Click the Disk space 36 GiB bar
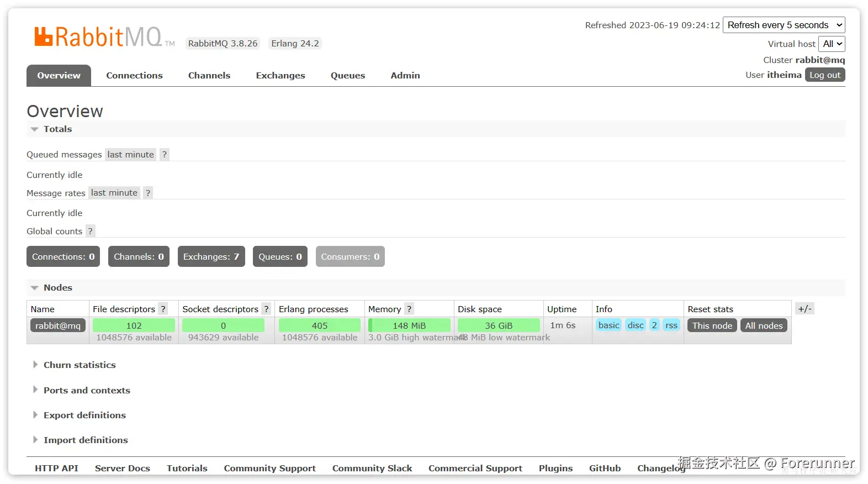The height and width of the screenshot is (484, 868). click(x=499, y=325)
